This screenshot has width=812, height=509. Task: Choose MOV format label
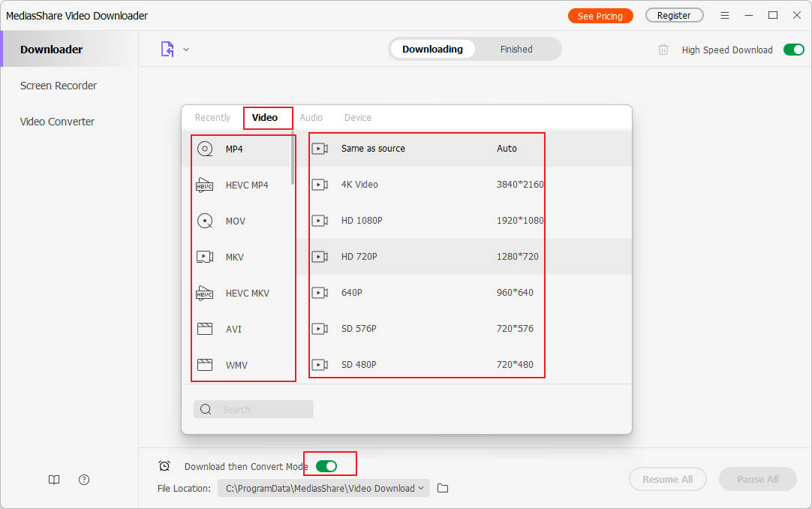pos(235,221)
